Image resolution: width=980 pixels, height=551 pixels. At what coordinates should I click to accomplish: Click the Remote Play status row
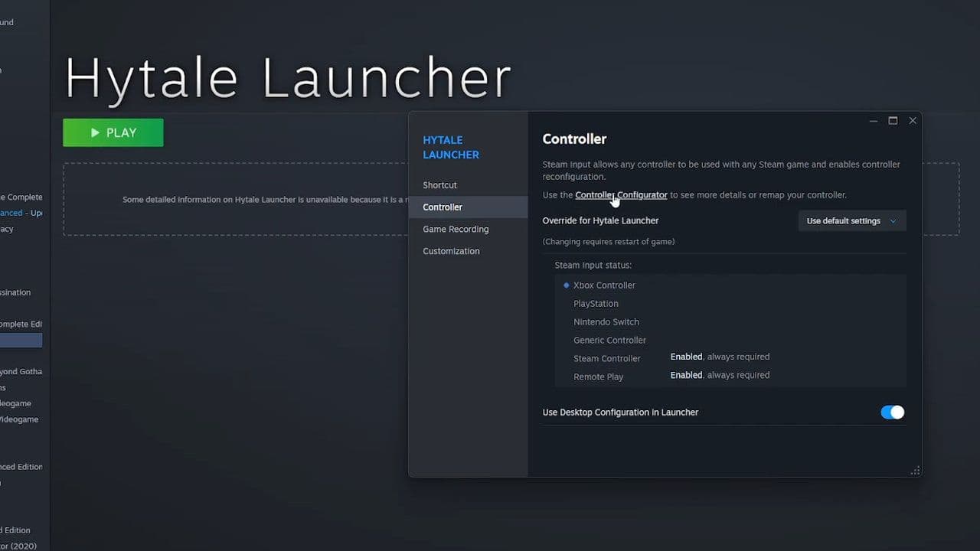click(598, 377)
